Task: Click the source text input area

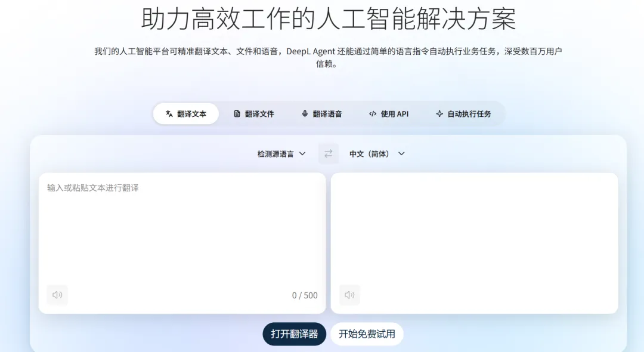Action: click(182, 243)
